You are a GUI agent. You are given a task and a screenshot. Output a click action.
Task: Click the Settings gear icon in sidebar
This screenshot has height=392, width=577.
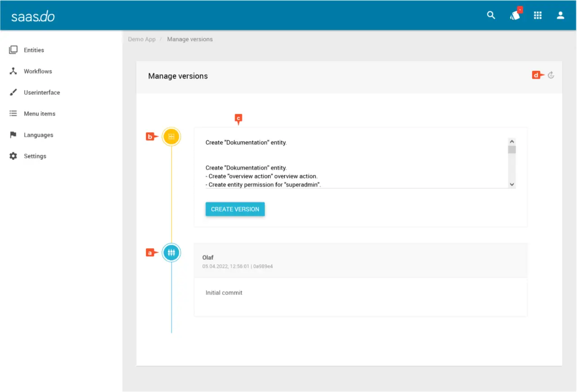[x=14, y=156]
